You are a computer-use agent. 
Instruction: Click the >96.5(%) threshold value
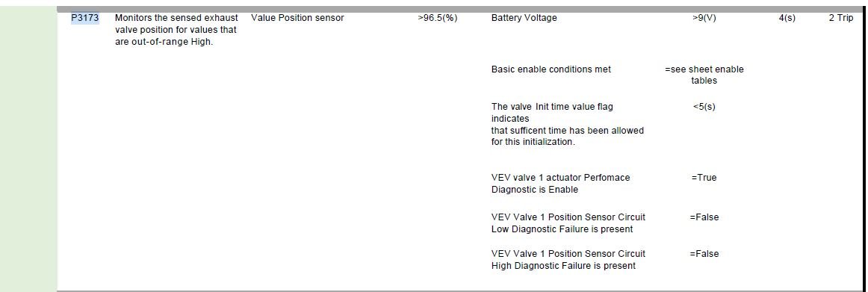click(x=437, y=18)
